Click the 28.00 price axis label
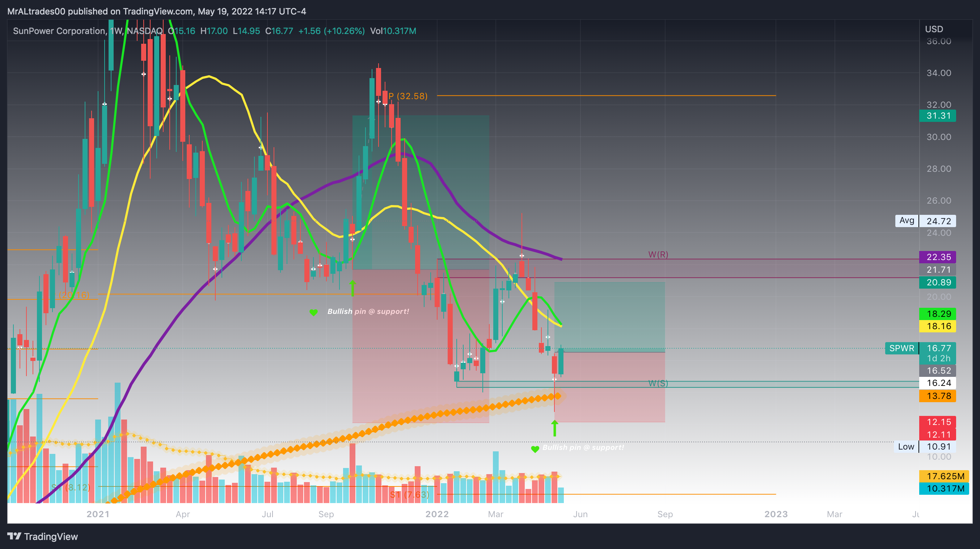Screen dimensions: 980x549 938,169
